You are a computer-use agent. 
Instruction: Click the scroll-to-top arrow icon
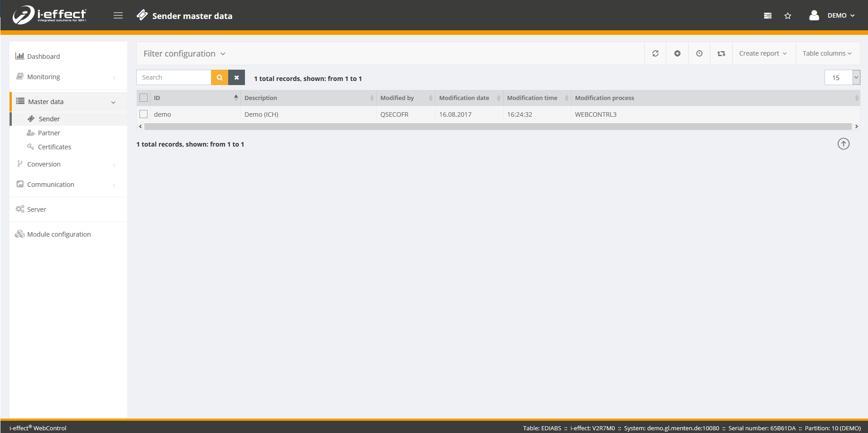(x=843, y=144)
